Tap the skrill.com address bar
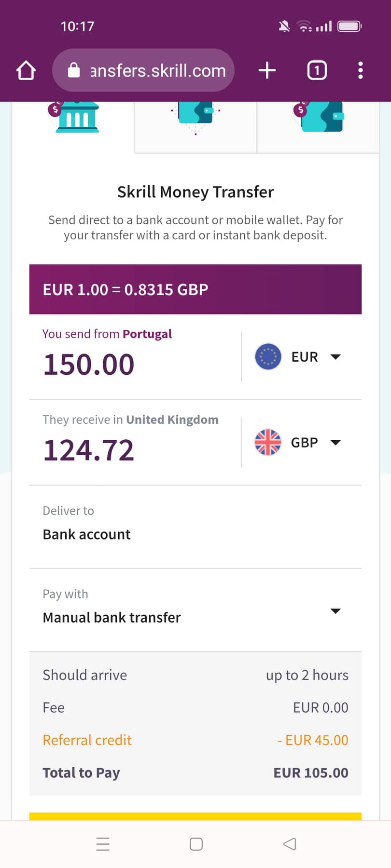The width and height of the screenshot is (391, 868). tap(157, 70)
